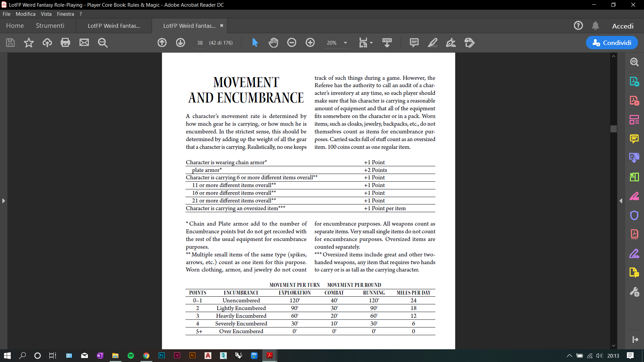
Task: Click the Add comment note icon
Action: point(414,43)
